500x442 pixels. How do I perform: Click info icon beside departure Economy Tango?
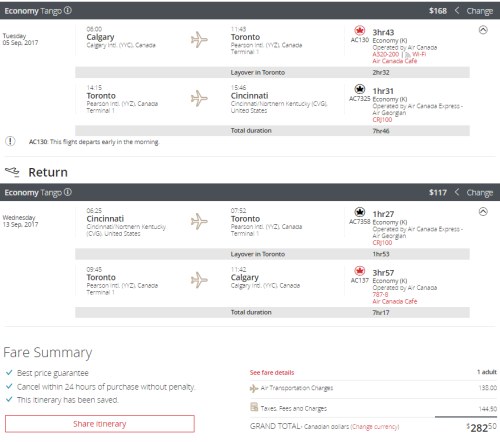(68, 11)
